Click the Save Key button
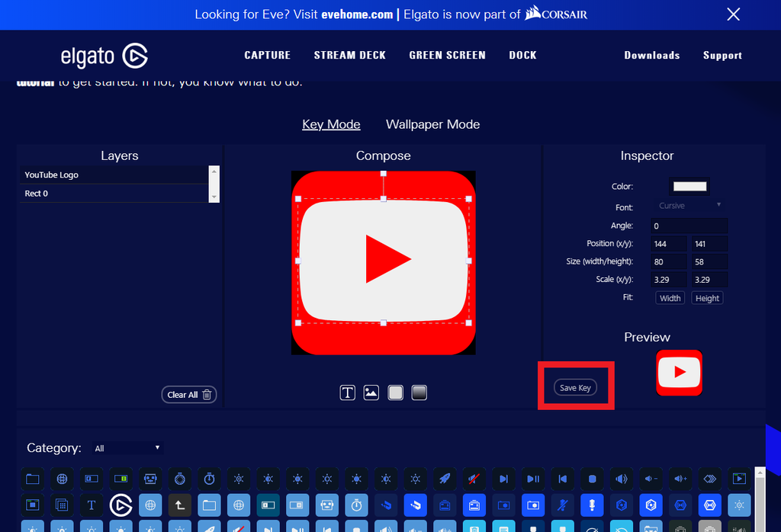 coord(575,388)
